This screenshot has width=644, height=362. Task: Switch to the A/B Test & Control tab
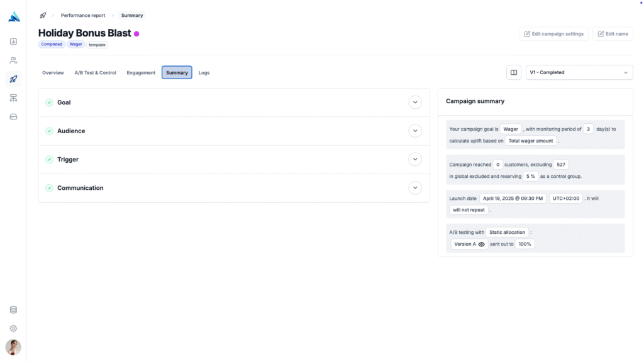coord(96,73)
